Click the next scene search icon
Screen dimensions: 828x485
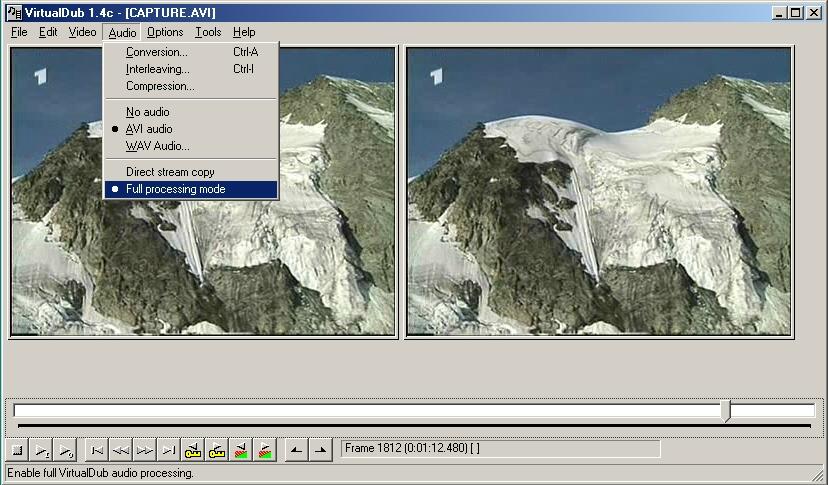265,450
